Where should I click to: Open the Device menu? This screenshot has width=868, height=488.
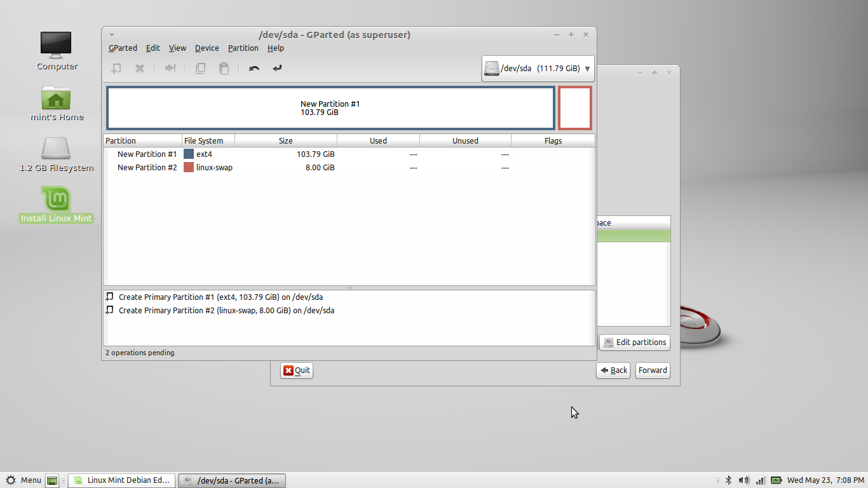click(x=207, y=48)
